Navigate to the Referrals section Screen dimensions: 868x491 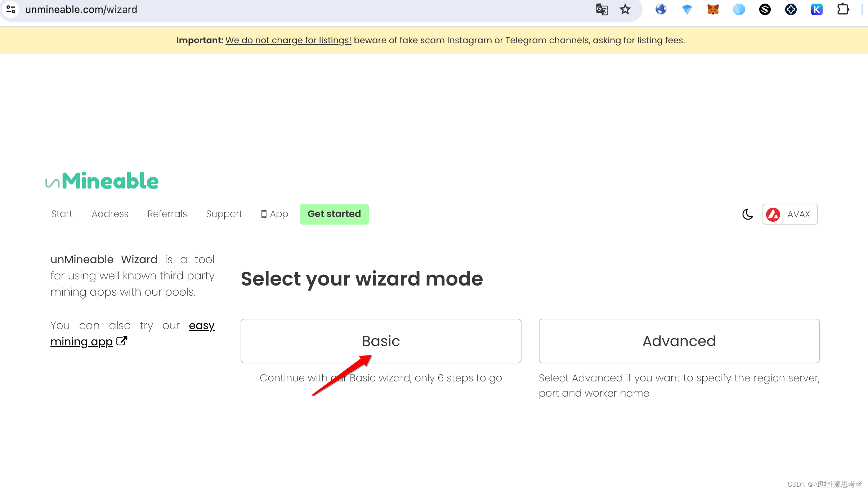[x=167, y=214]
